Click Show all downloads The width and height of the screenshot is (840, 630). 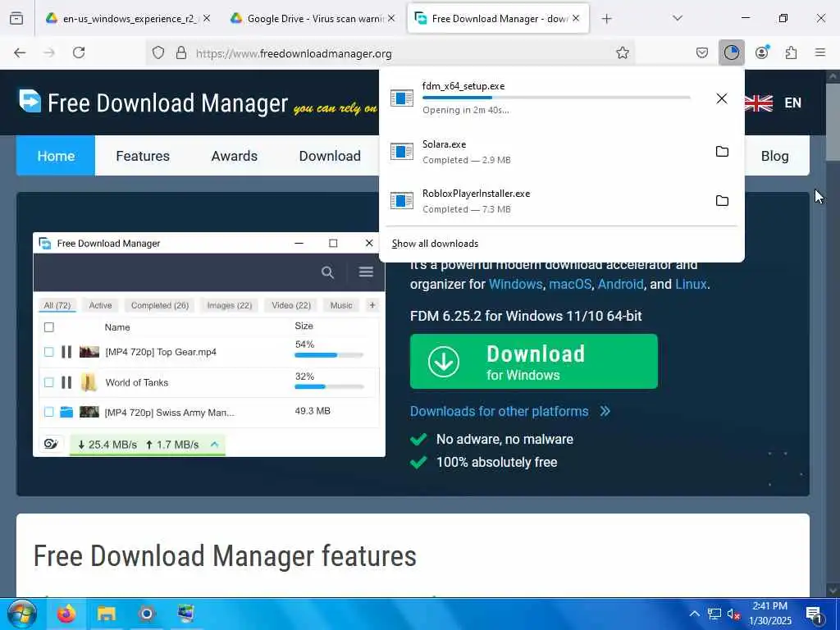point(435,244)
